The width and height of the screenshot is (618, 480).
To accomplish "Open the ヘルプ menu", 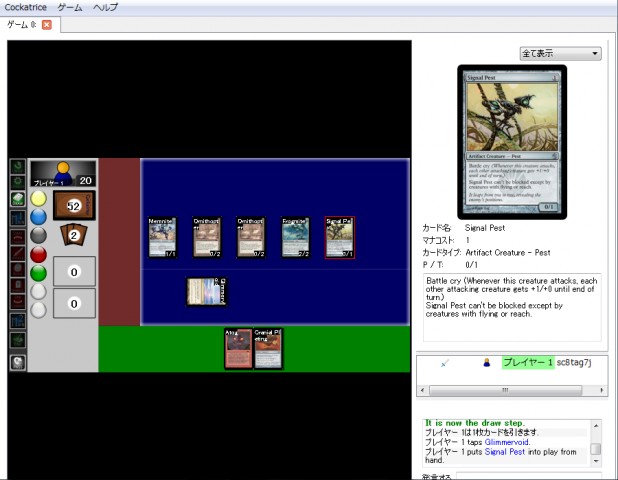I will pyautogui.click(x=105, y=7).
